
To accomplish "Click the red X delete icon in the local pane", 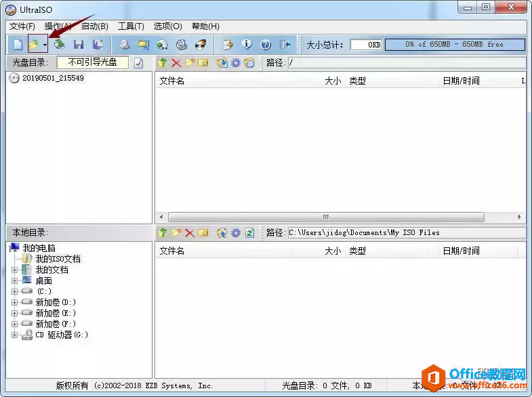I will tap(190, 232).
